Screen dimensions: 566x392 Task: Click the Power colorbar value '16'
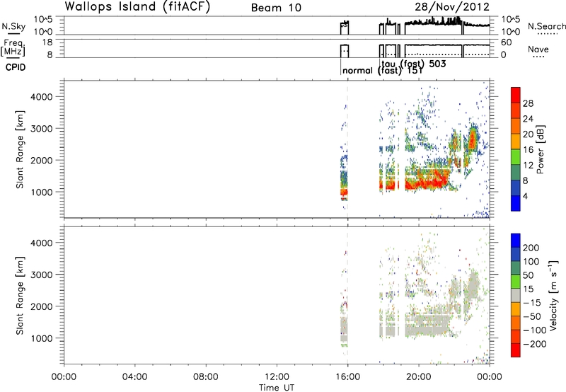click(528, 150)
